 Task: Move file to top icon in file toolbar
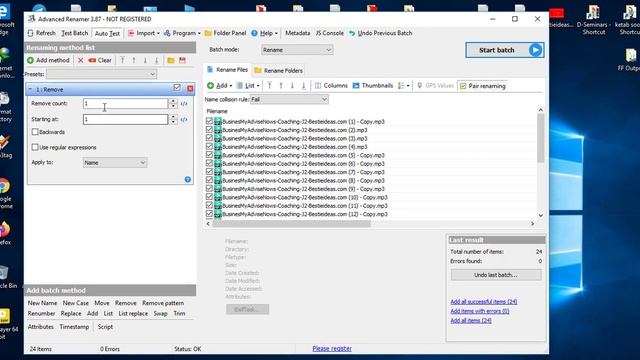tap(269, 86)
